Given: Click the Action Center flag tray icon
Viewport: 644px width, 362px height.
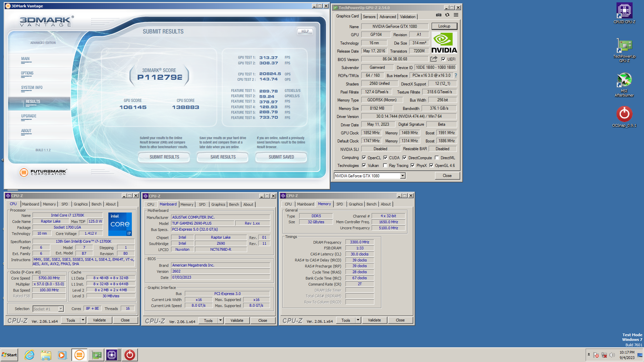Looking at the screenshot, I should 596,355.
